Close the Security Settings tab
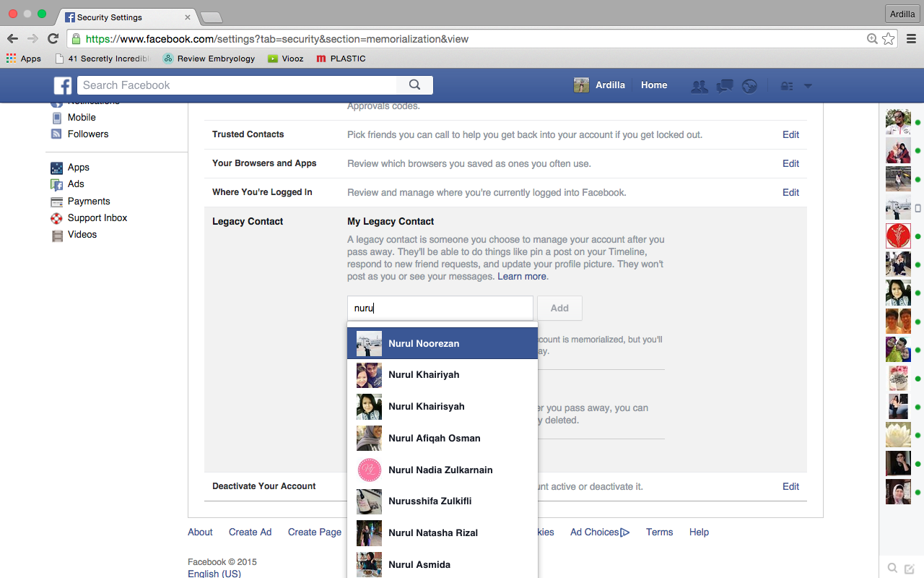Image resolution: width=924 pixels, height=578 pixels. [x=188, y=17]
